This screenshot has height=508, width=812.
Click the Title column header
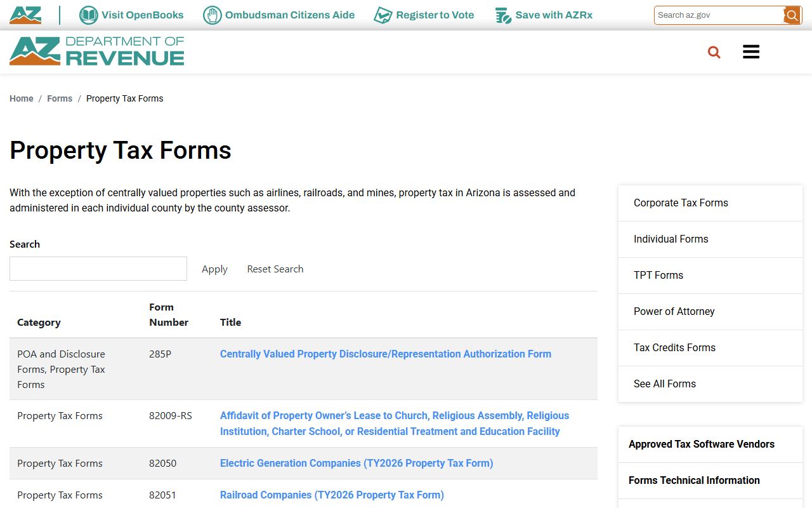click(x=230, y=323)
